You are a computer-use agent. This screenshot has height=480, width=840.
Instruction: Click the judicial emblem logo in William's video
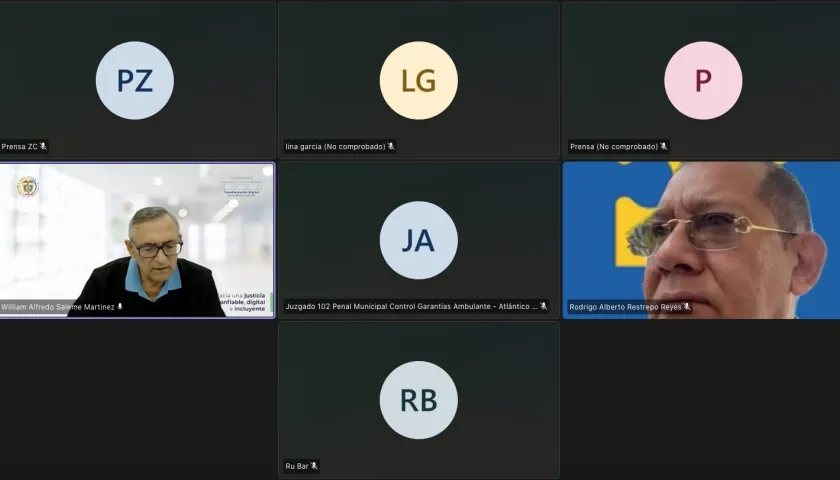point(27,187)
